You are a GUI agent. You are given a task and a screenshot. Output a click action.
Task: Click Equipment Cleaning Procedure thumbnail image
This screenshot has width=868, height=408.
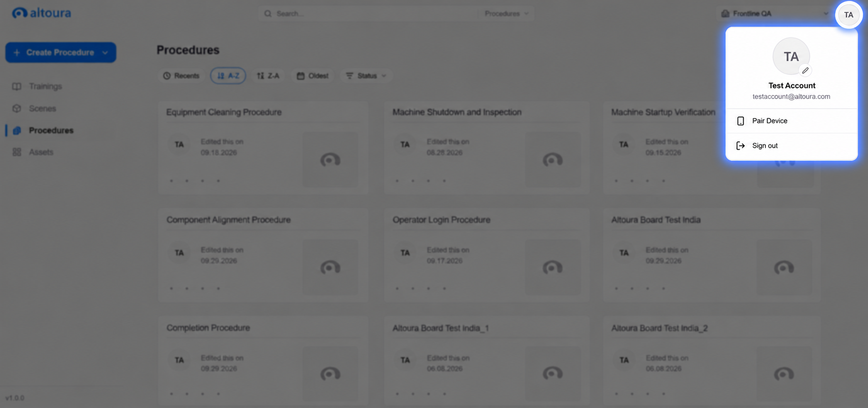click(x=330, y=159)
